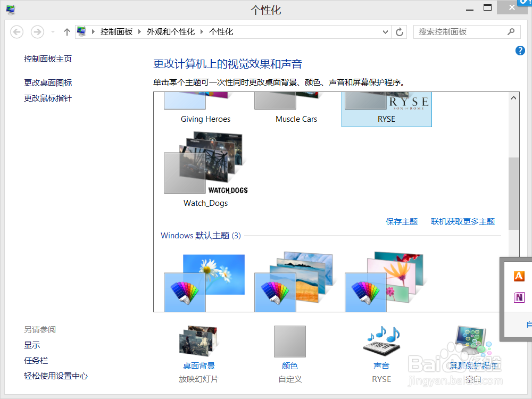
Task: Open 声音 keyboard and notes icon
Action: [381, 342]
